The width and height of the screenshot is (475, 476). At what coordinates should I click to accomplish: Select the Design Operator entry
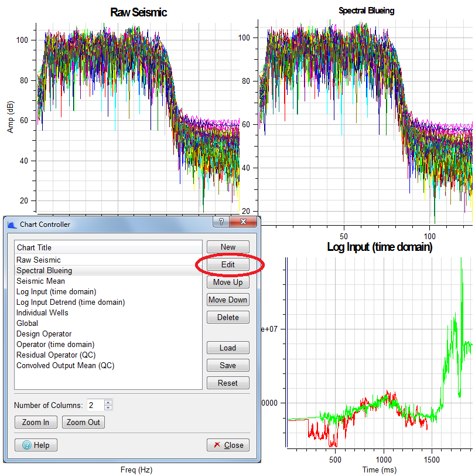pyautogui.click(x=44, y=334)
